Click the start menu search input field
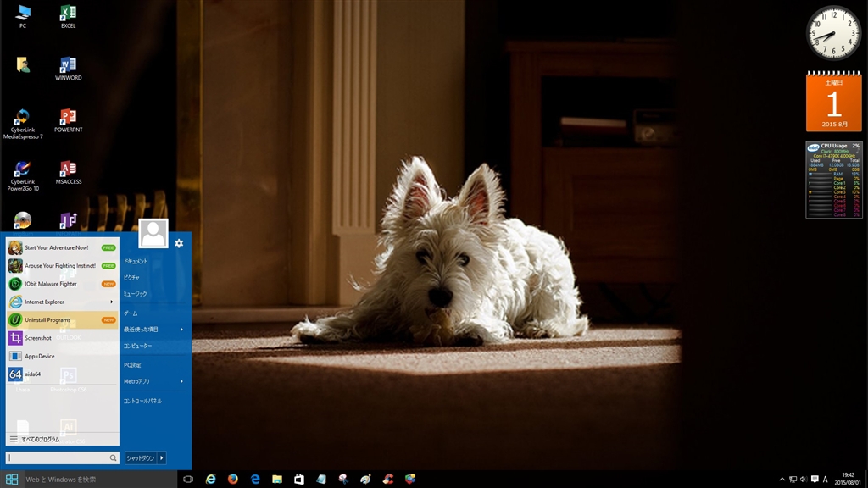The image size is (868, 488). [x=58, y=457]
